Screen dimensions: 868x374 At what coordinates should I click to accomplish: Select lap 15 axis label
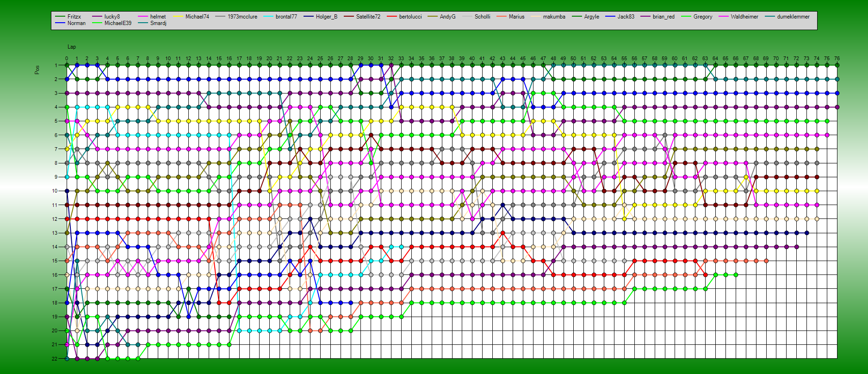[x=219, y=59]
